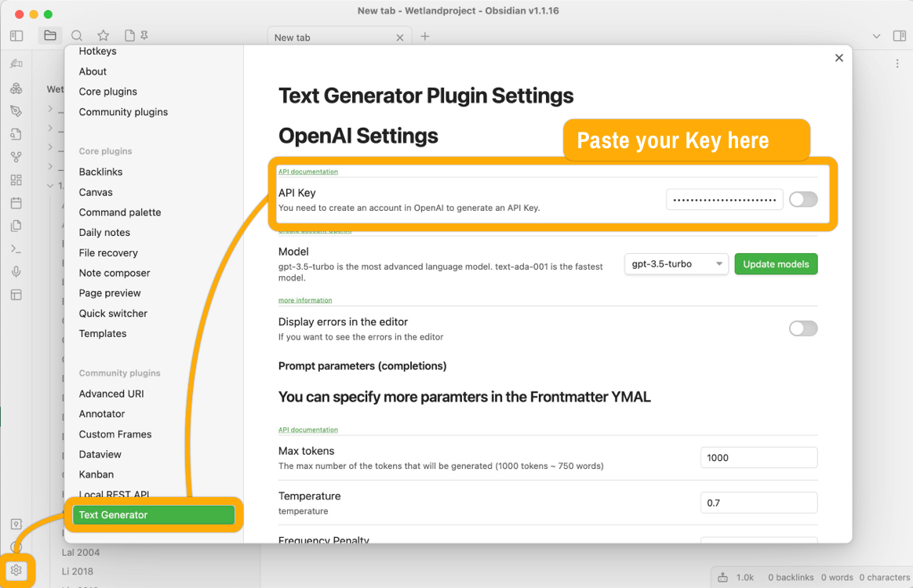Click 0 words in status bar
This screenshot has width=913, height=588.
tap(837, 578)
